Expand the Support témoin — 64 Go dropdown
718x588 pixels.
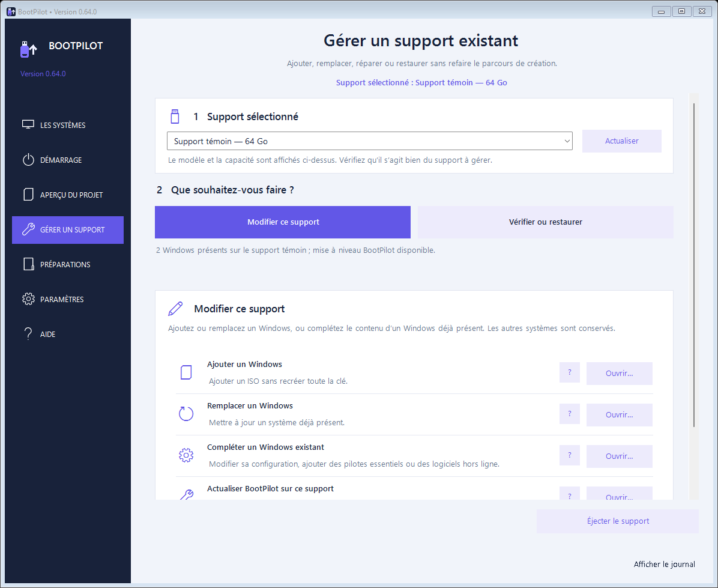[x=370, y=141]
